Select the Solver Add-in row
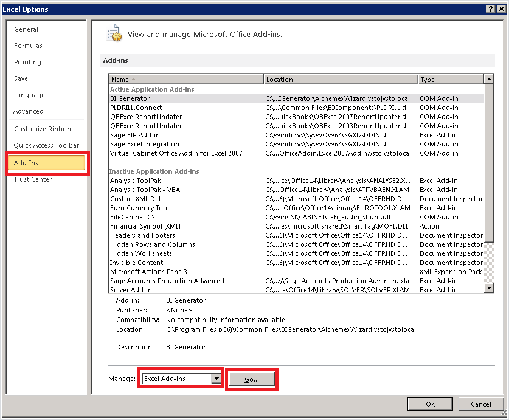This screenshot has width=509, height=420. (296, 289)
